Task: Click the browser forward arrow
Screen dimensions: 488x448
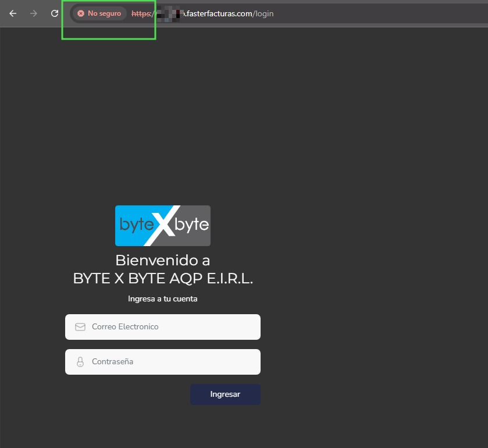Action: coord(34,13)
